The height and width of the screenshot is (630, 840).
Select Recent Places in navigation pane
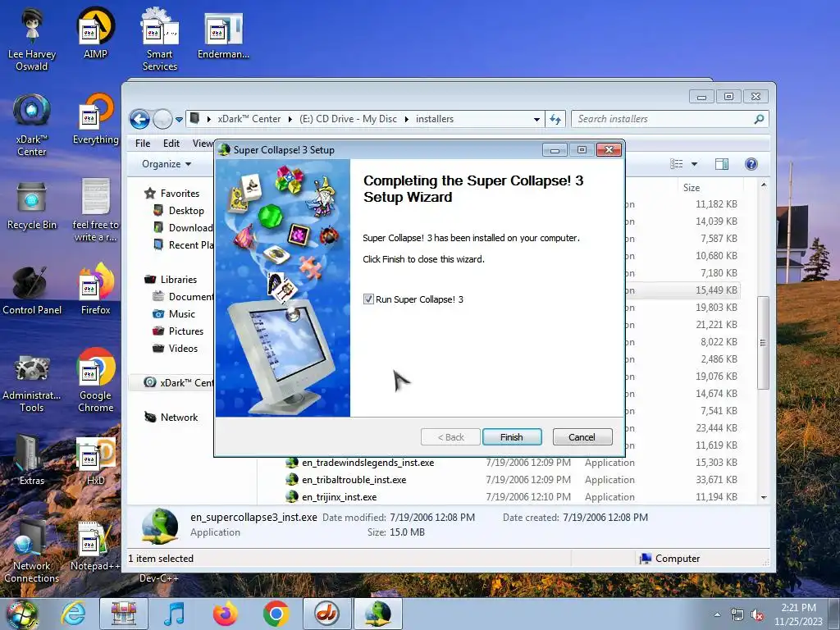point(184,244)
